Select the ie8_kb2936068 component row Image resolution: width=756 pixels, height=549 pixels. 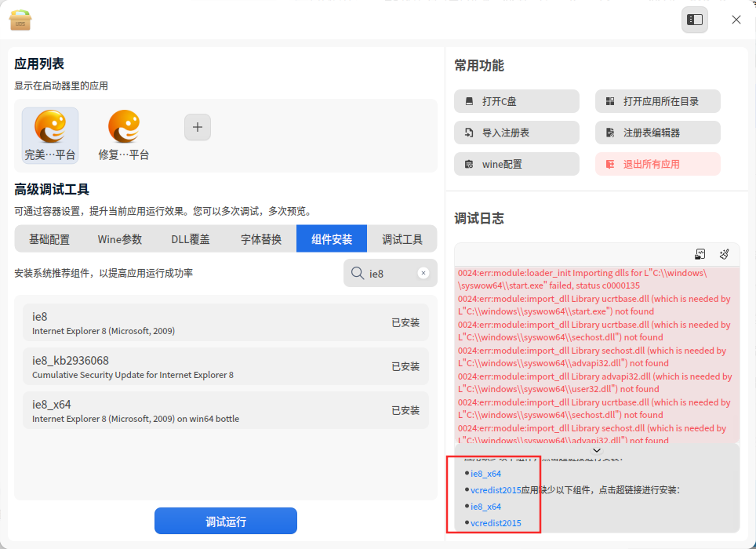[x=226, y=366]
